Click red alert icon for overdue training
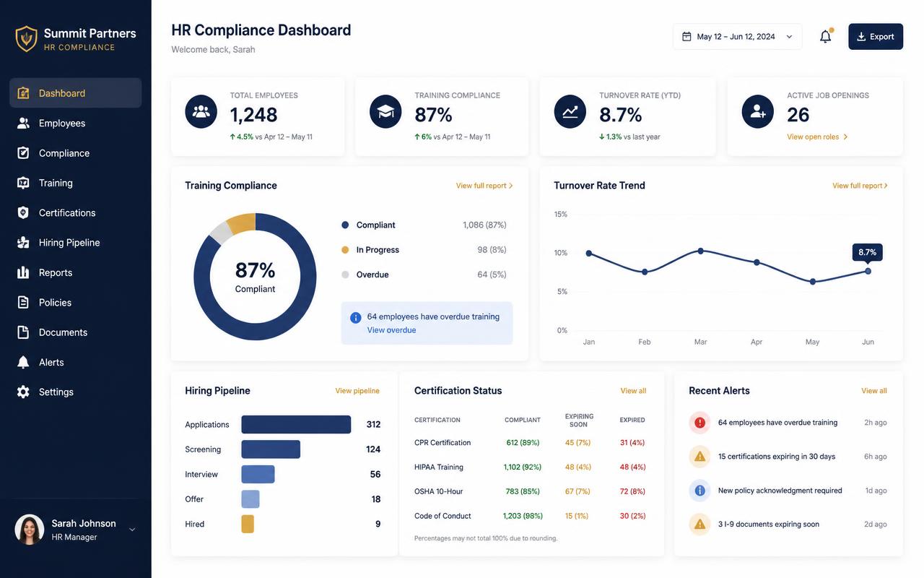The width and height of the screenshot is (924, 578). pos(699,423)
